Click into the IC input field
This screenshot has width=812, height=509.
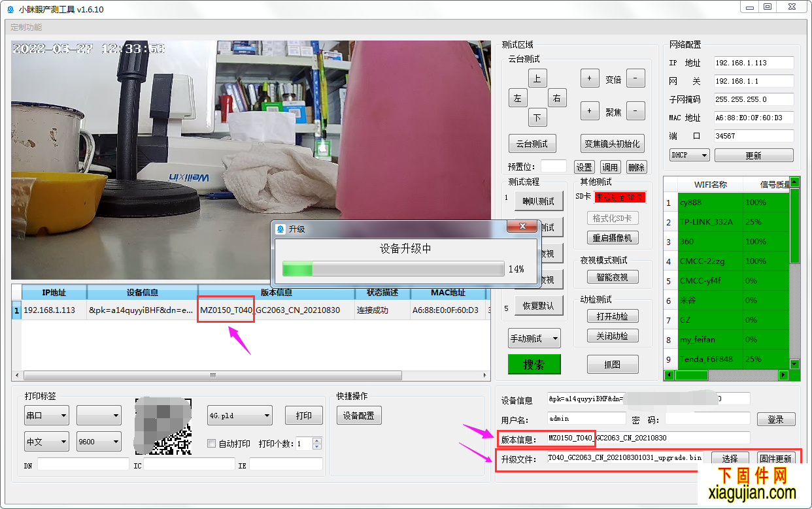[x=189, y=464]
